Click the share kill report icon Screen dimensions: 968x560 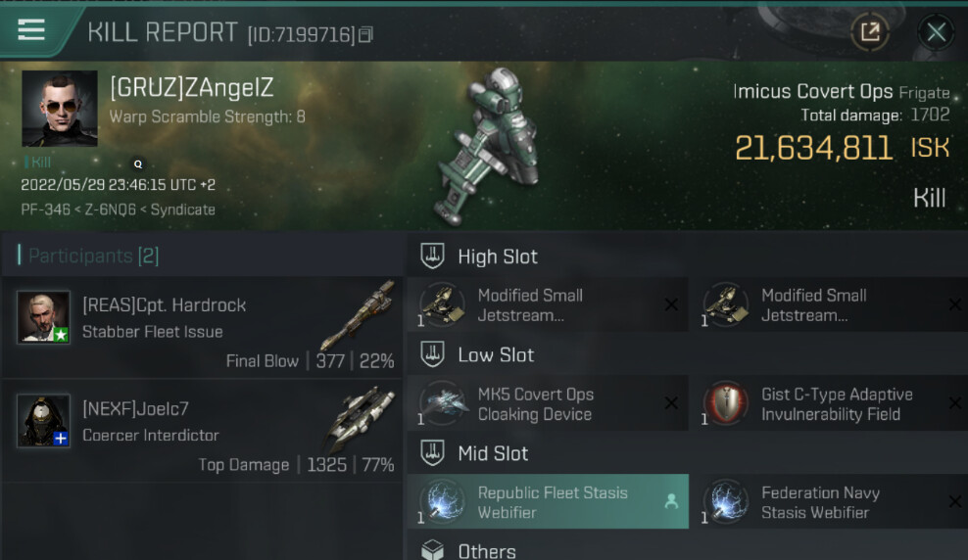869,32
